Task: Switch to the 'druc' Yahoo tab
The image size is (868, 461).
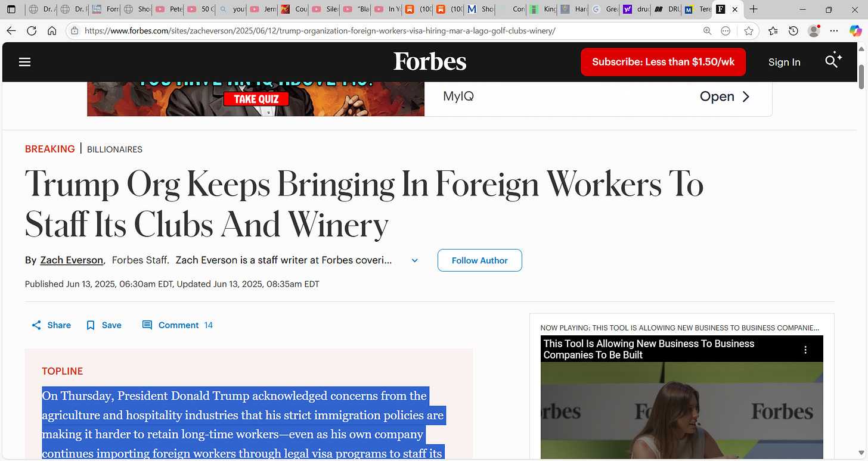Action: click(x=635, y=10)
